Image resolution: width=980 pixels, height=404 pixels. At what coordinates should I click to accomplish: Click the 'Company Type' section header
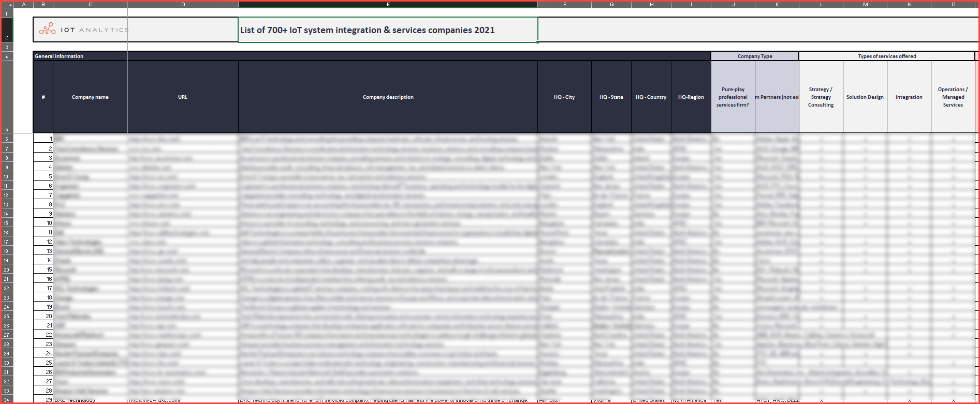pos(755,56)
